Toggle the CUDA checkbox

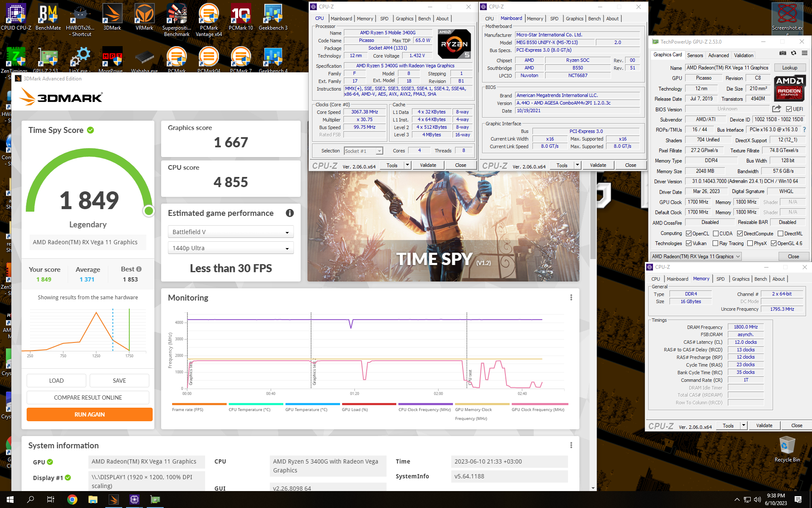click(x=716, y=234)
